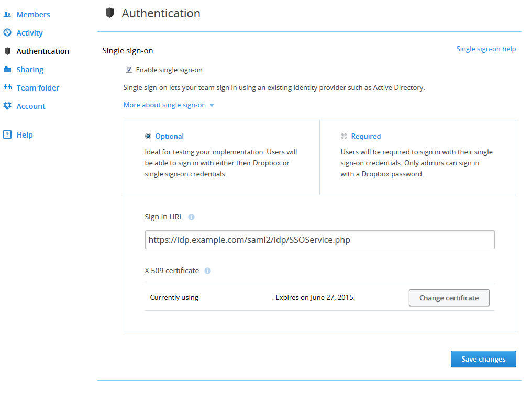Viewport: 532px width, 393px height.
Task: Click the info icon next to X.509 certificate
Action: coord(208,271)
